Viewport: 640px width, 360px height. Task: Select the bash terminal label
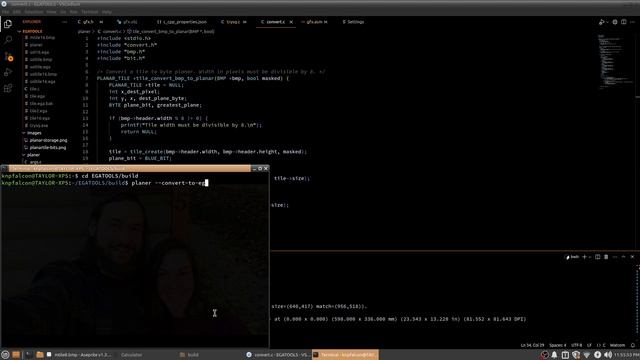(x=572, y=257)
